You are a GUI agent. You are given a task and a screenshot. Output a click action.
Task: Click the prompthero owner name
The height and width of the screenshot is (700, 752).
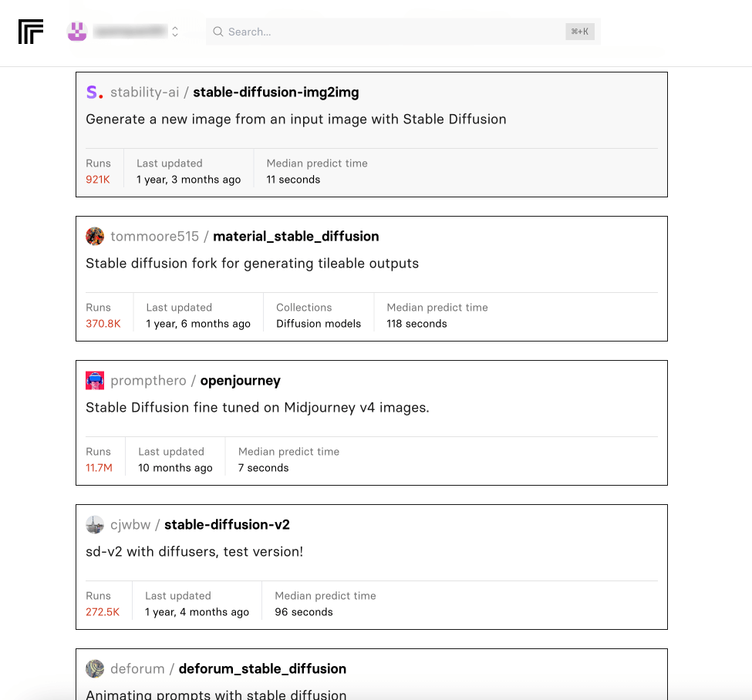[x=148, y=381]
